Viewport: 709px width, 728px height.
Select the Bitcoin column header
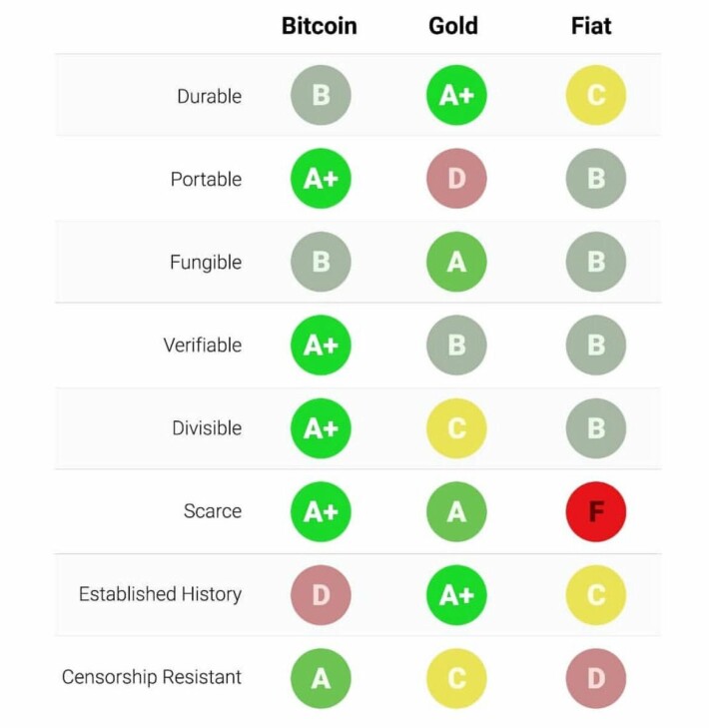tap(320, 26)
